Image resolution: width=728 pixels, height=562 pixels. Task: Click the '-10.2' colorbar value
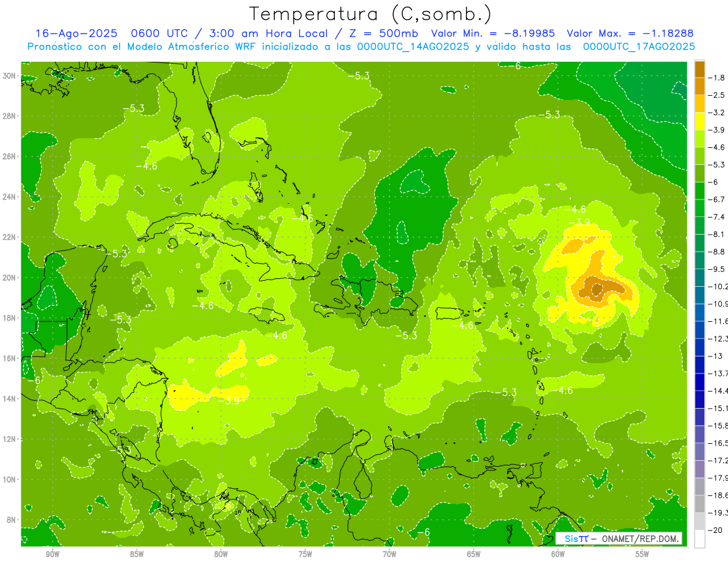[718, 286]
